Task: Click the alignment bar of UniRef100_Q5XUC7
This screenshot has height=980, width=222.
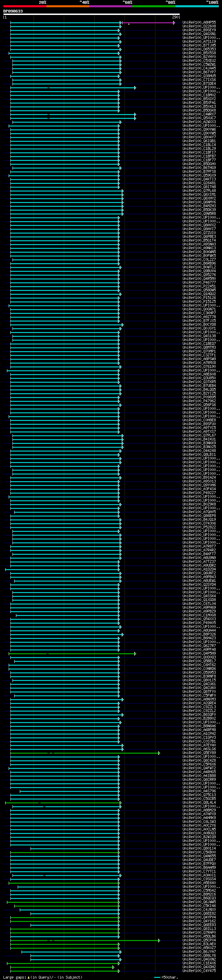Action: 73,118
